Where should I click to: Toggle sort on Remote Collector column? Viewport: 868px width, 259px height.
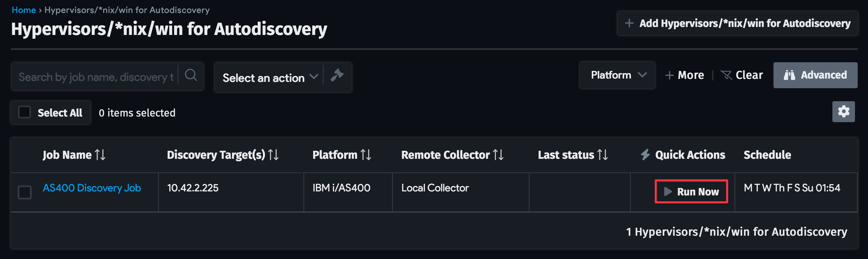click(x=498, y=155)
